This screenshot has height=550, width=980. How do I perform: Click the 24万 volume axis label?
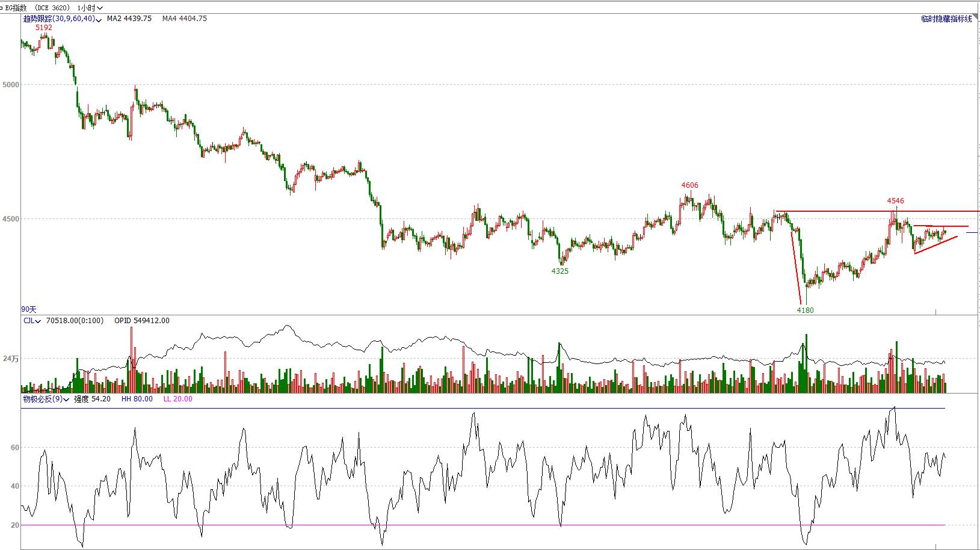[11, 359]
